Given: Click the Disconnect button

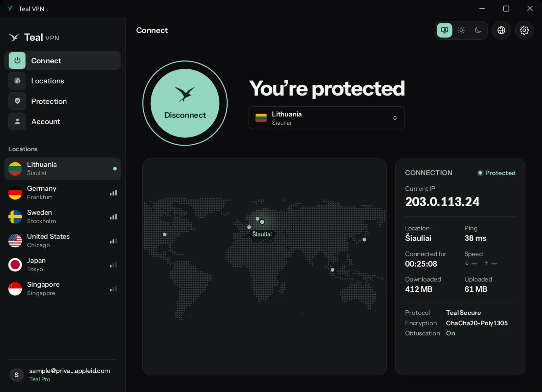Looking at the screenshot, I should click(185, 103).
